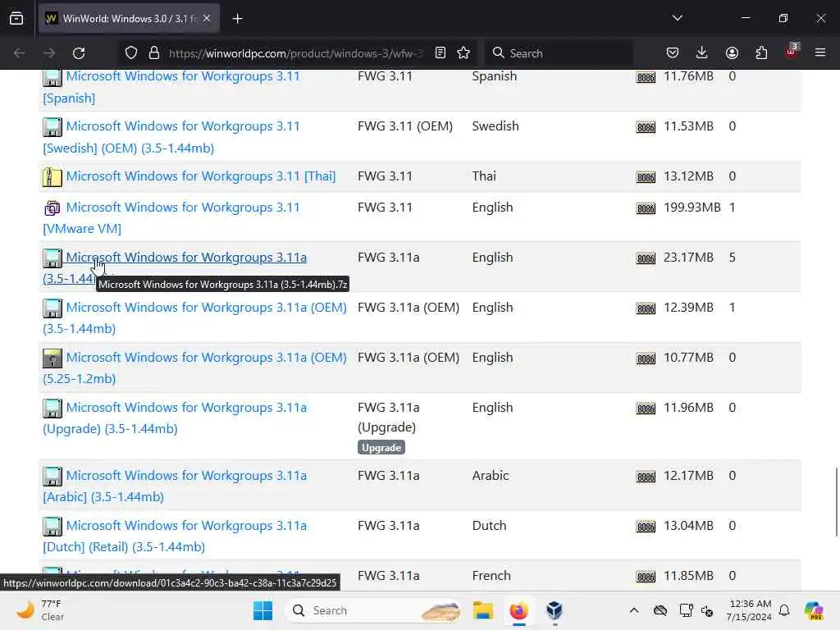Open the clock showing 12:36 AM
Image resolution: width=840 pixels, height=630 pixels.
pyautogui.click(x=749, y=610)
